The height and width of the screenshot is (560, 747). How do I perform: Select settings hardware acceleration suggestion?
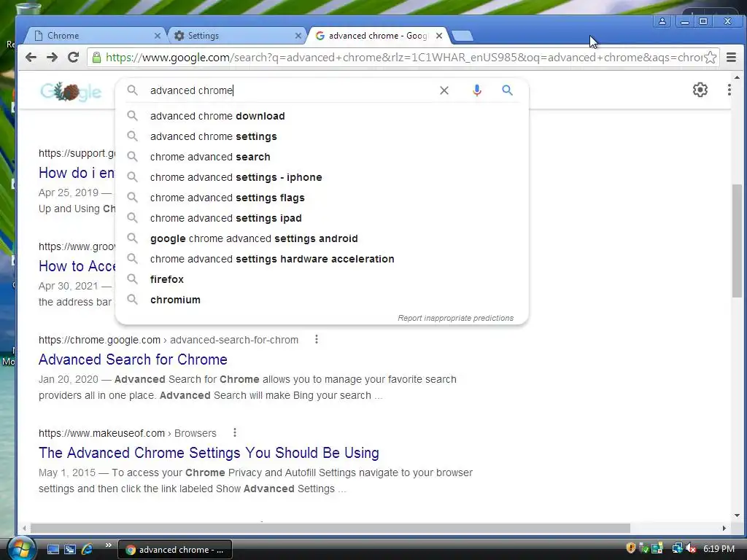[322, 259]
